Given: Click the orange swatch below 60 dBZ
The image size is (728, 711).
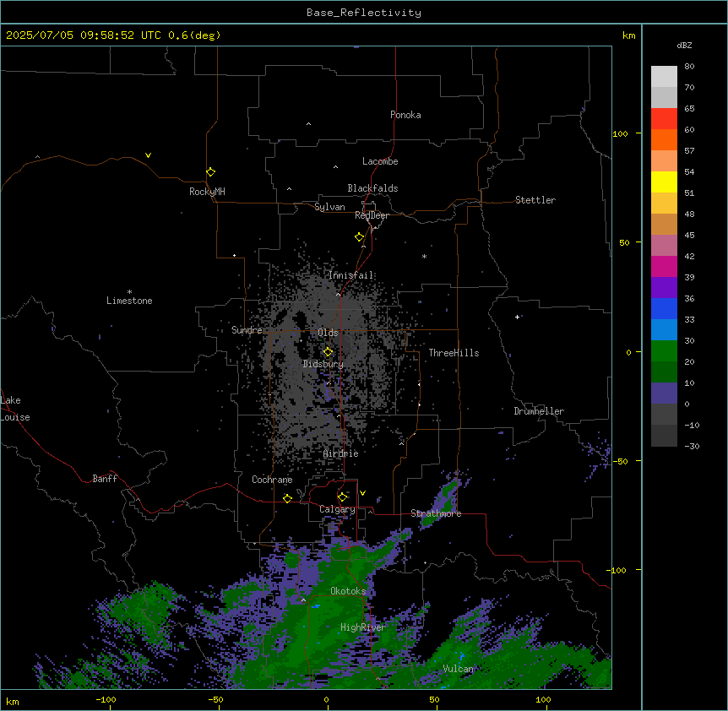Looking at the screenshot, I should click(x=664, y=139).
